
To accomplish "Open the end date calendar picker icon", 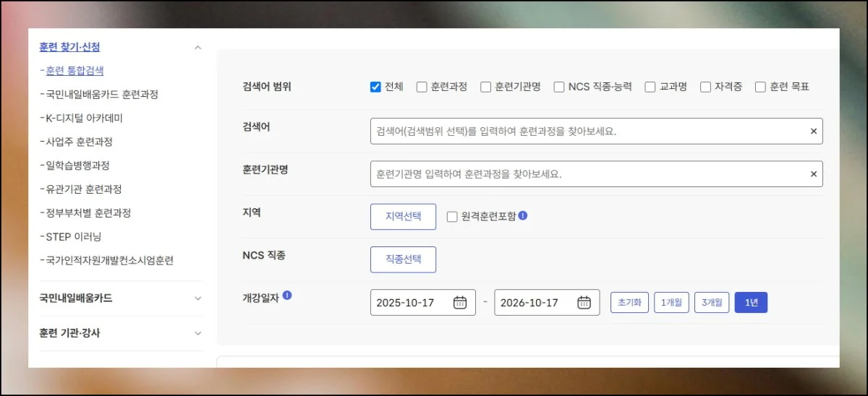I will pos(584,303).
